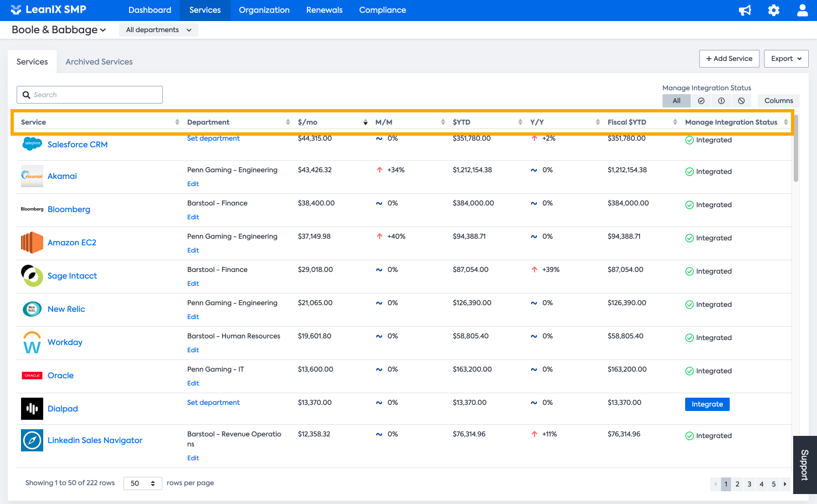This screenshot has height=504, width=817.
Task: Open the settings gear icon
Action: point(774,11)
